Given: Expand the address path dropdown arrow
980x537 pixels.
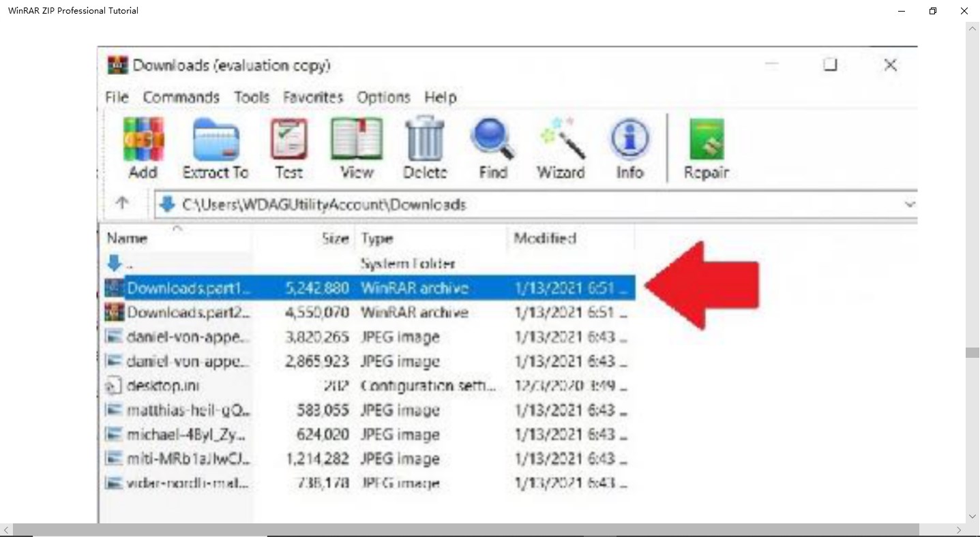Looking at the screenshot, I should 909,204.
